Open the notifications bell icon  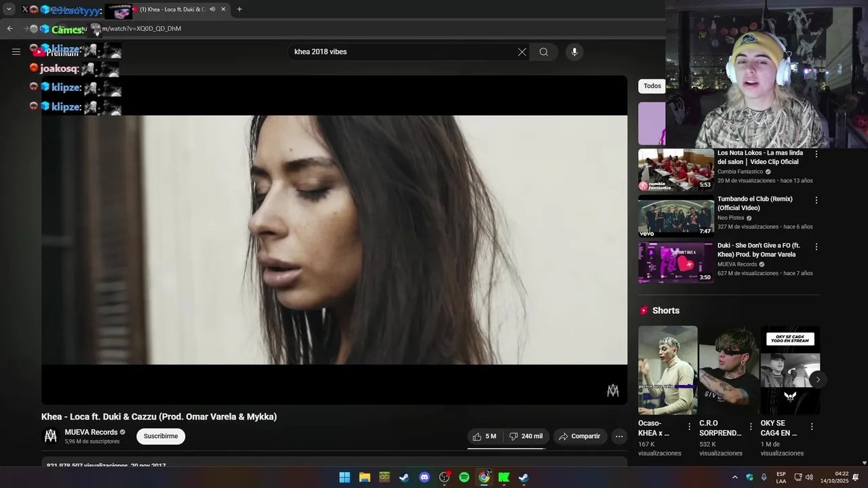click(856, 477)
